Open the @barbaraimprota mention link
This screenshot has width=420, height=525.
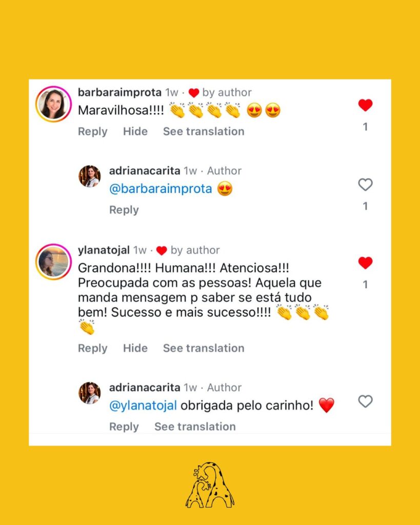tap(161, 189)
